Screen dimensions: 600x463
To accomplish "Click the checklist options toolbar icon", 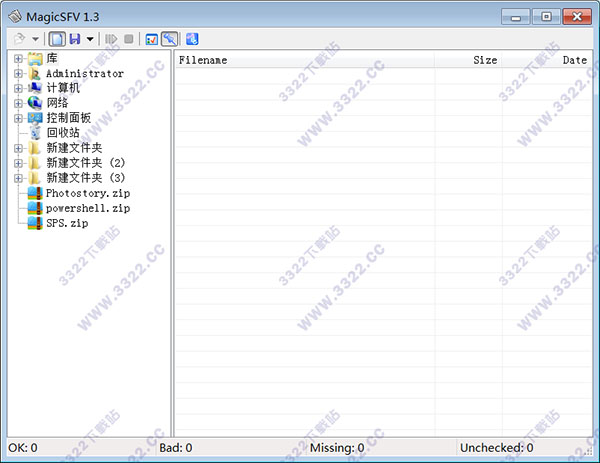I will [152, 39].
